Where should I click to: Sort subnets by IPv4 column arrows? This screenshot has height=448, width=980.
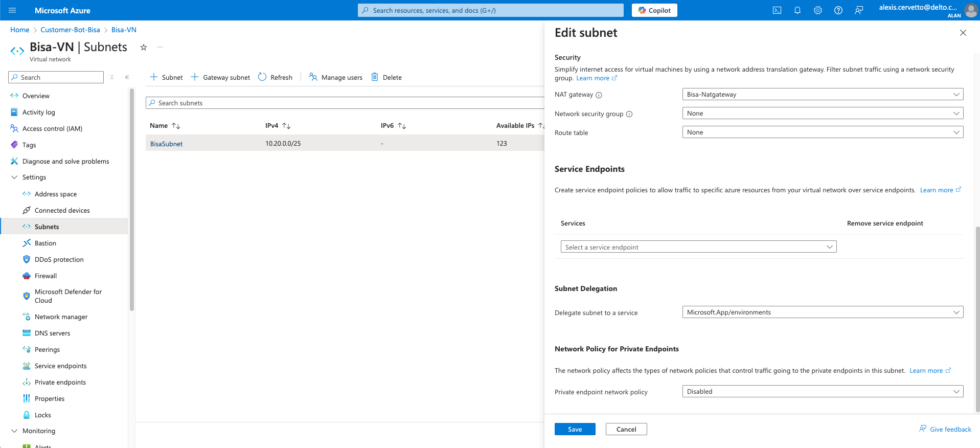(286, 126)
